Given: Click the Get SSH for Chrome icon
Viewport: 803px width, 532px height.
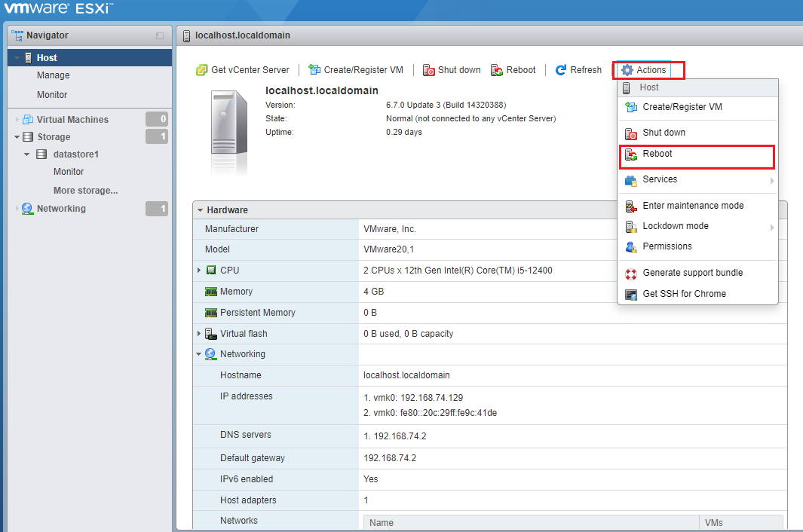Looking at the screenshot, I should coord(631,295).
